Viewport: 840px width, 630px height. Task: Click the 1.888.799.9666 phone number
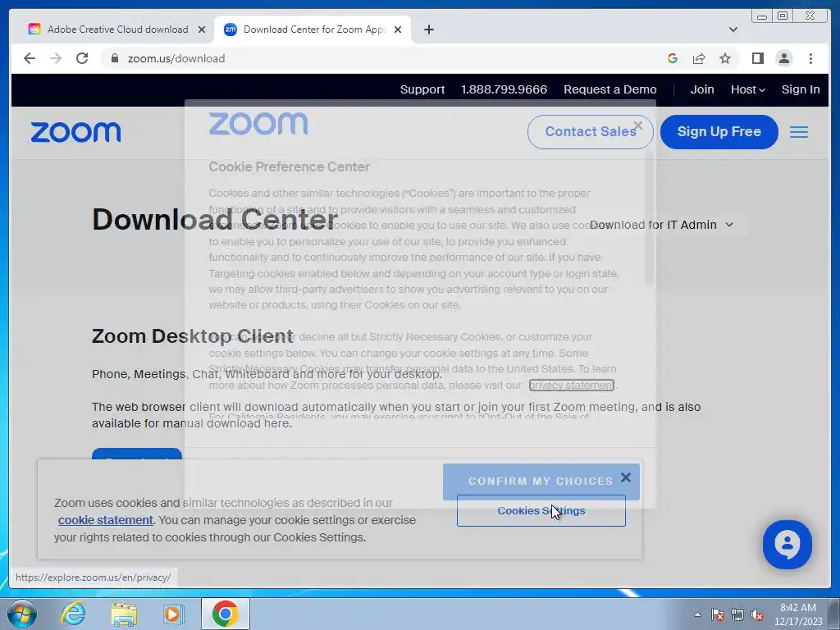point(504,89)
